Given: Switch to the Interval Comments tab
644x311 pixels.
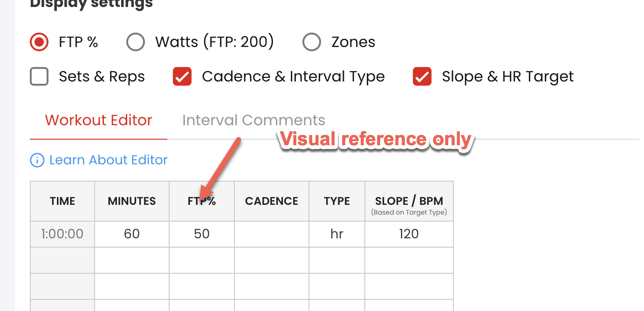Looking at the screenshot, I should point(253,120).
